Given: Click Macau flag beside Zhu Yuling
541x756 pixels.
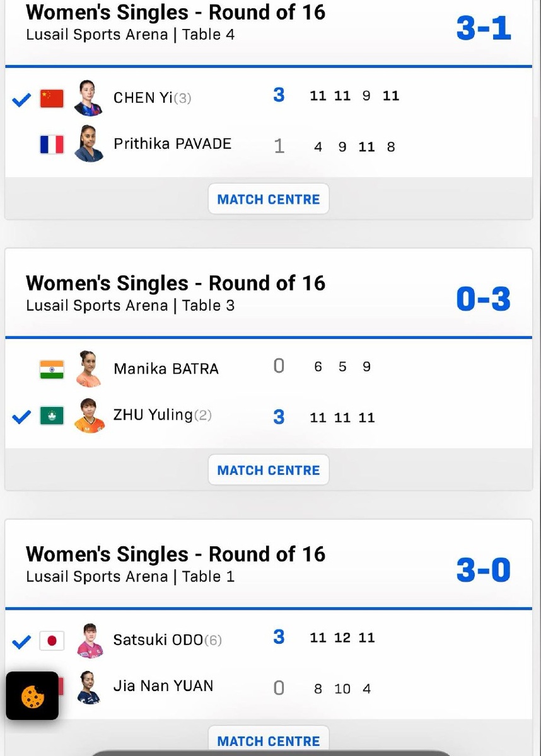Looking at the screenshot, I should 52,416.
